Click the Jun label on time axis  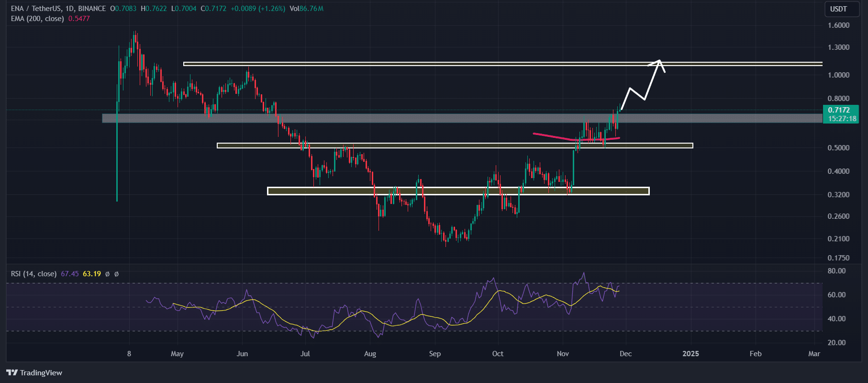pyautogui.click(x=242, y=354)
